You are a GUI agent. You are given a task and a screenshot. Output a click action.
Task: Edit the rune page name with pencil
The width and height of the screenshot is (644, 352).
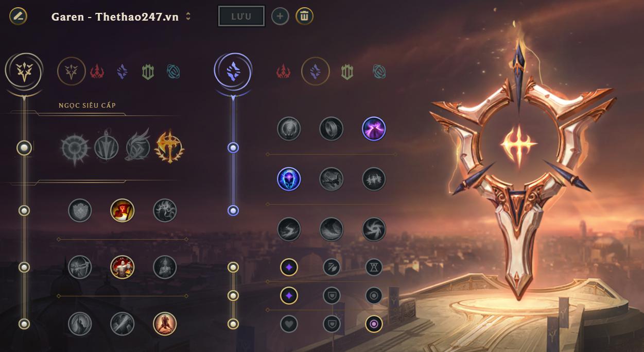[x=19, y=16]
